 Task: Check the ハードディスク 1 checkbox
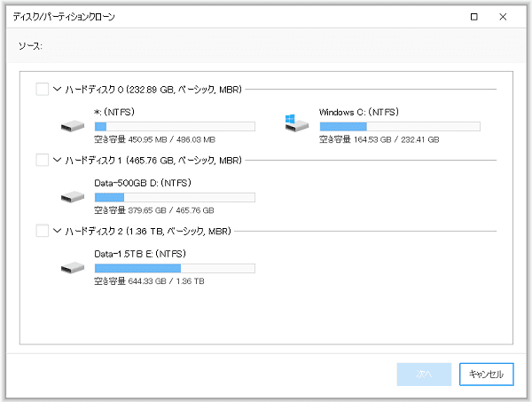click(43, 160)
